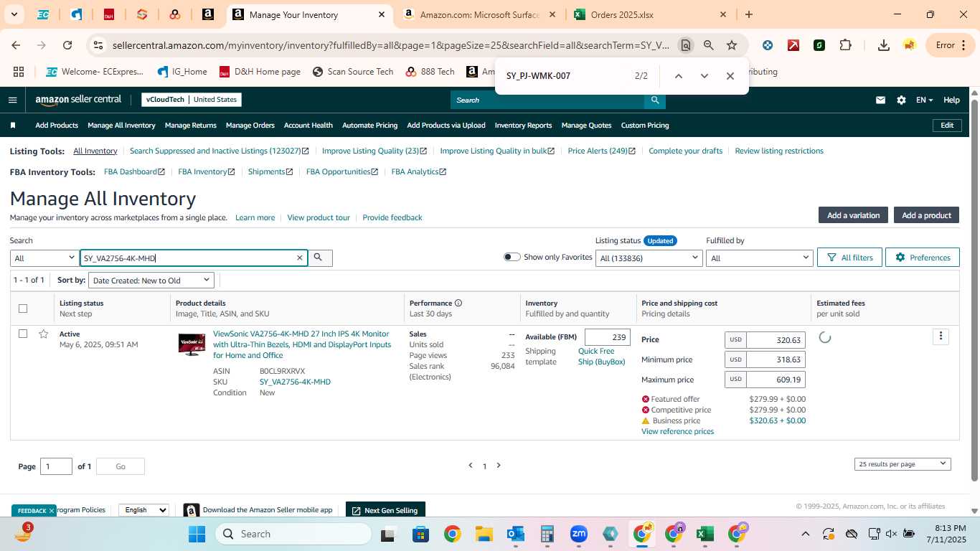Open Zoom from the taskbar

pyautogui.click(x=578, y=534)
